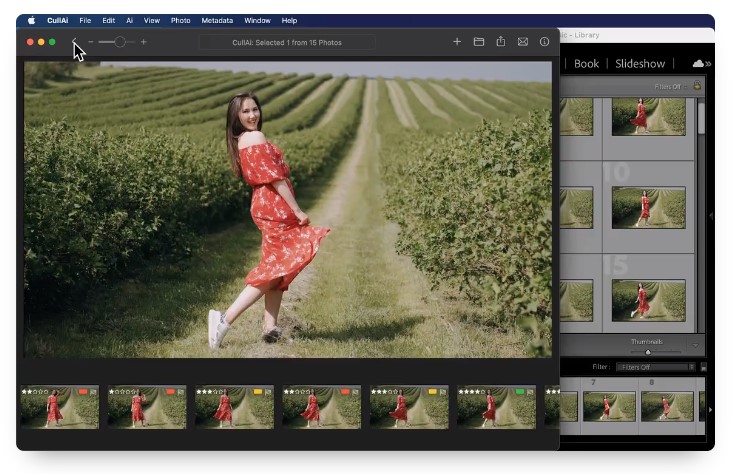Click the zoom out minus icon
The width and height of the screenshot is (742, 474).
pos(90,42)
